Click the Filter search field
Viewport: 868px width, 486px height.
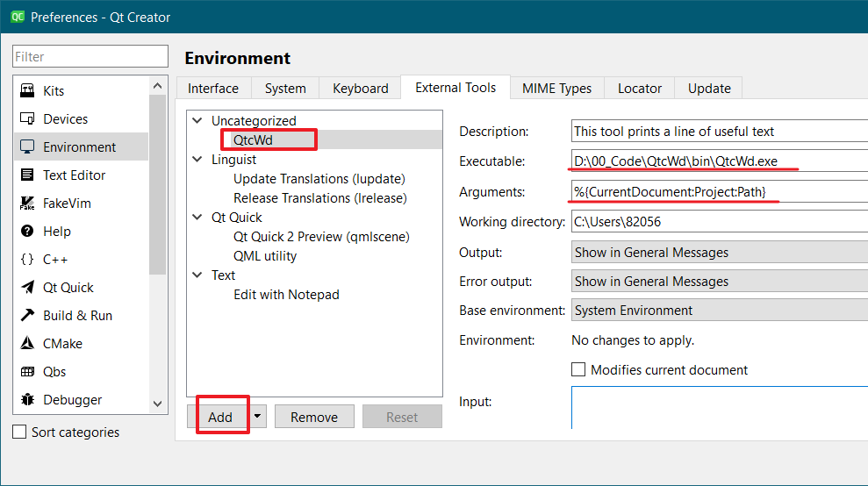90,56
